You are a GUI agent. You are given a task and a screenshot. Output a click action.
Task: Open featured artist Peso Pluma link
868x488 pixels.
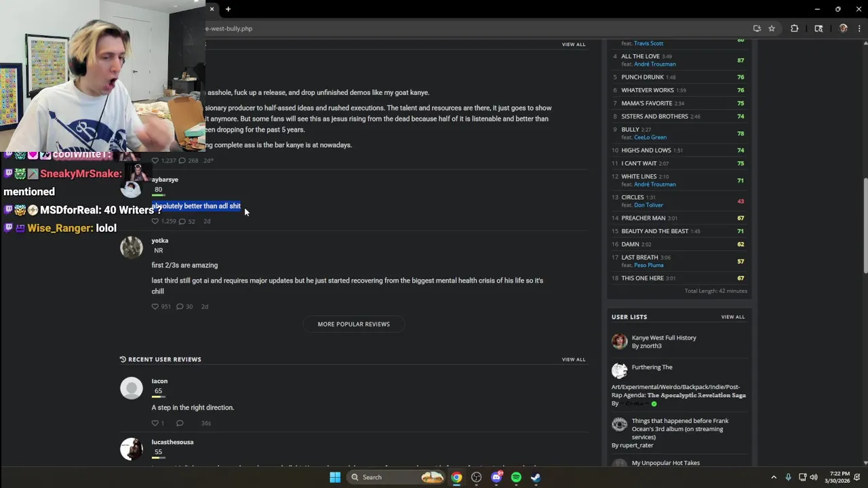click(649, 266)
